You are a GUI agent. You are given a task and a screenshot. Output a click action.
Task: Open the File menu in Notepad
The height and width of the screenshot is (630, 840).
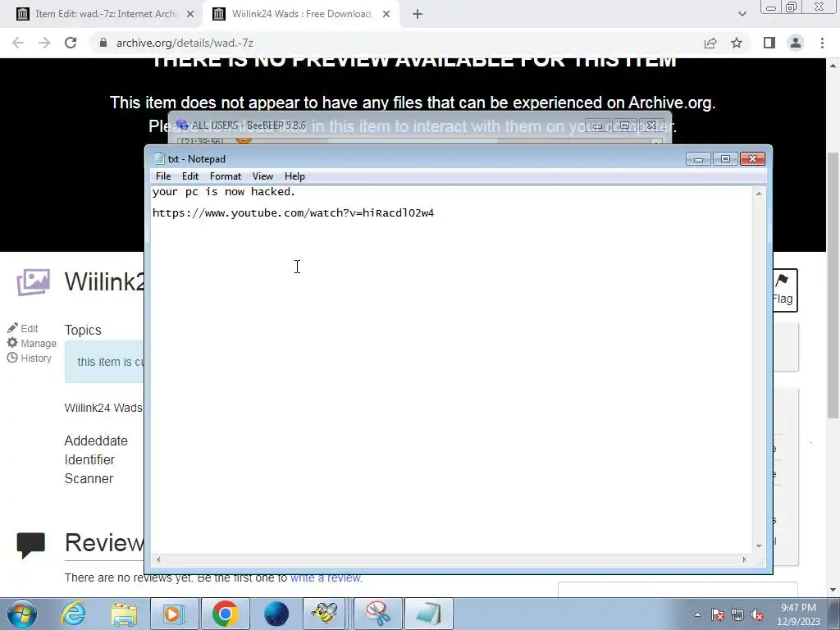pyautogui.click(x=163, y=176)
